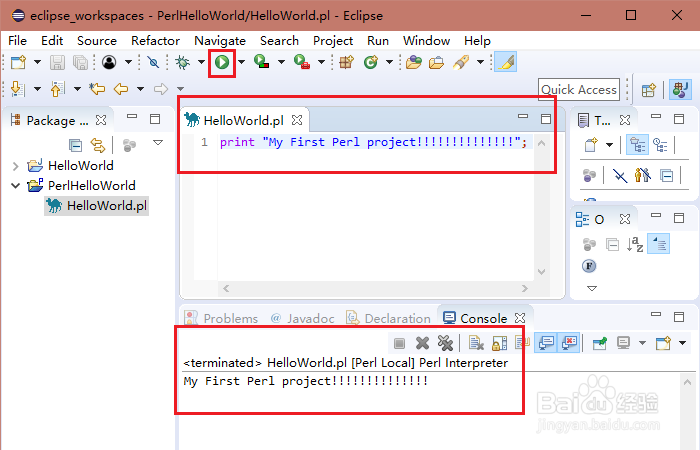Open the Refactor menu
Image resolution: width=700 pixels, height=450 pixels.
155,41
